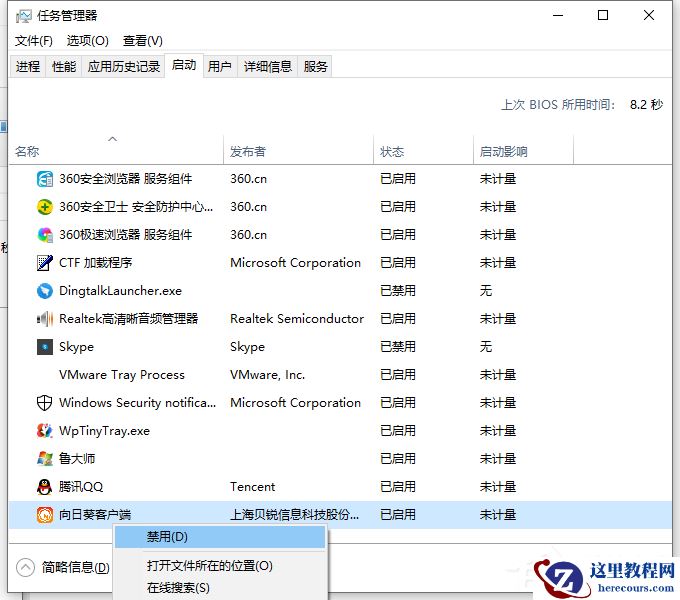Image resolution: width=680 pixels, height=600 pixels.
Task: Click the Realtek speaker icon
Action: click(x=45, y=319)
